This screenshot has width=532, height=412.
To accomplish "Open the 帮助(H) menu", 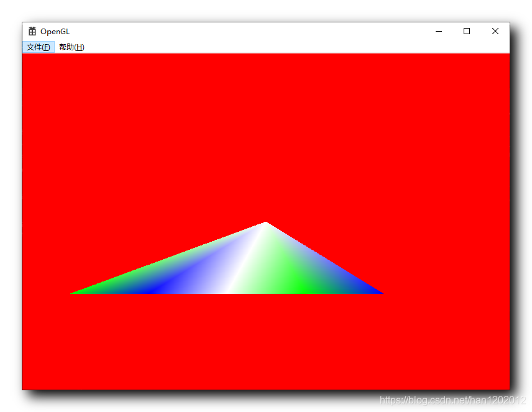I will pos(70,47).
